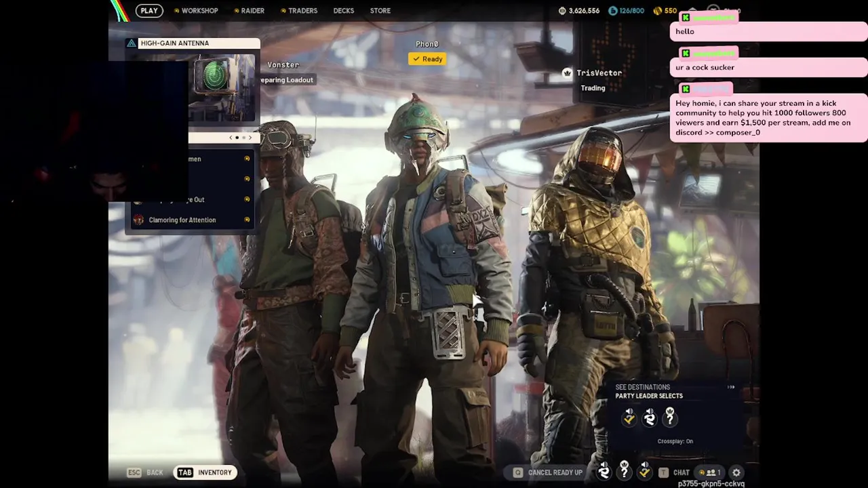Click the High-Gain Antenna triangle icon
Screen dimensions: 868x488
[132, 43]
